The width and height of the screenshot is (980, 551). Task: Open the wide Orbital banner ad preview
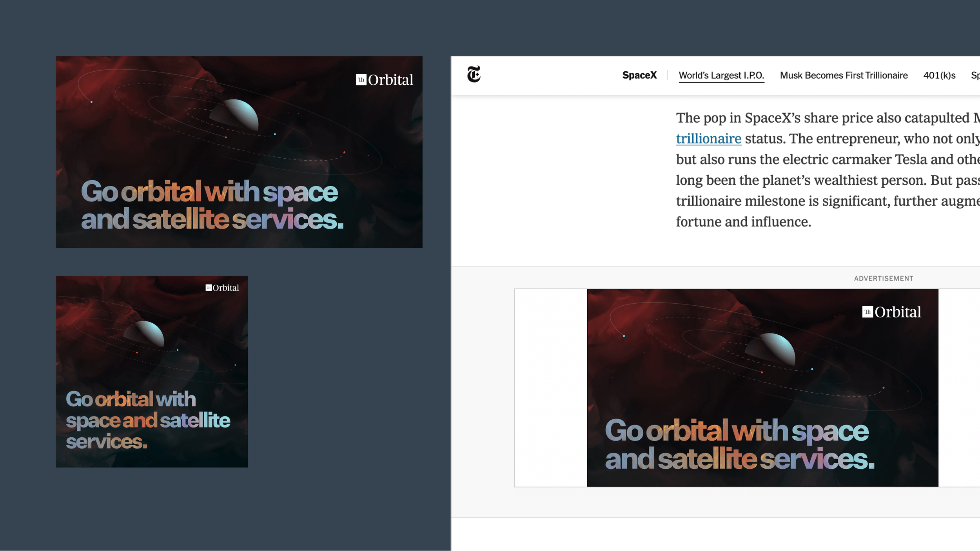point(239,152)
